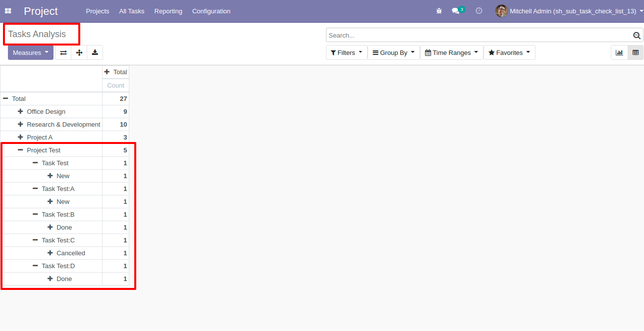Image resolution: width=644 pixels, height=331 pixels.
Task: Open the Time Ranges dropdown
Action: coord(452,52)
